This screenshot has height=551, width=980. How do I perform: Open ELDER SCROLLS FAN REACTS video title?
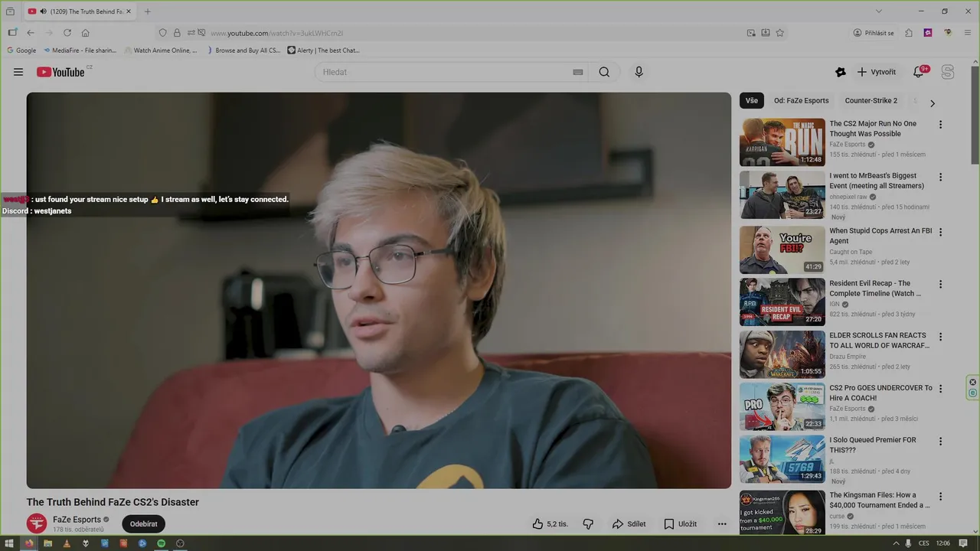pos(879,341)
